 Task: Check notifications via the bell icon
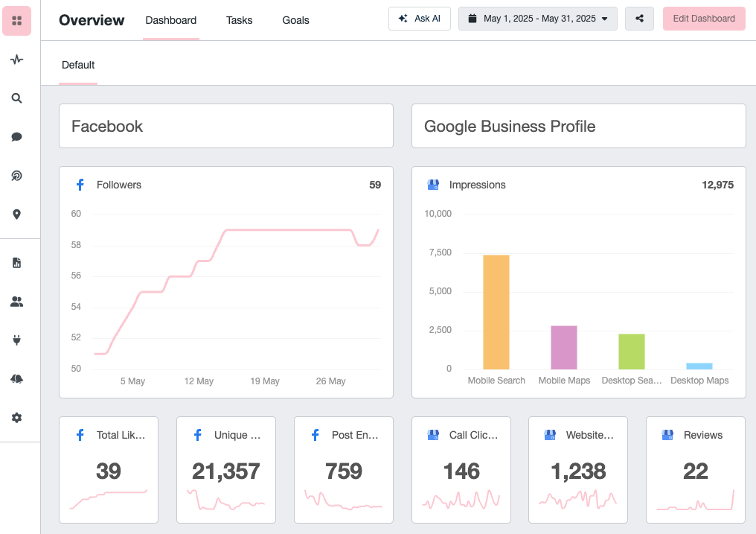tap(16, 379)
